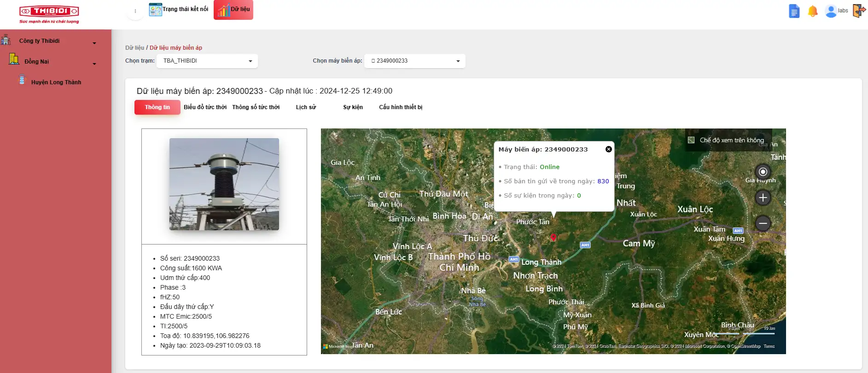This screenshot has width=868, height=373.
Task: Click the data title with update time
Action: pyautogui.click(x=265, y=91)
